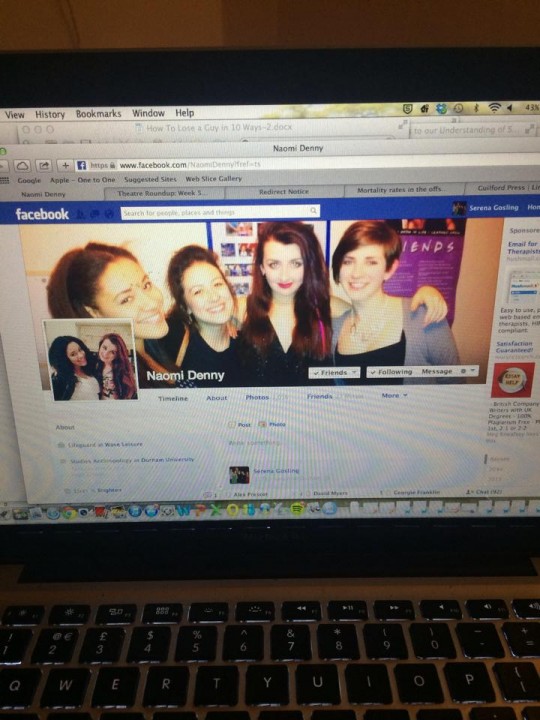Open the History menu
Screen dimensions: 540x720
click(50, 114)
